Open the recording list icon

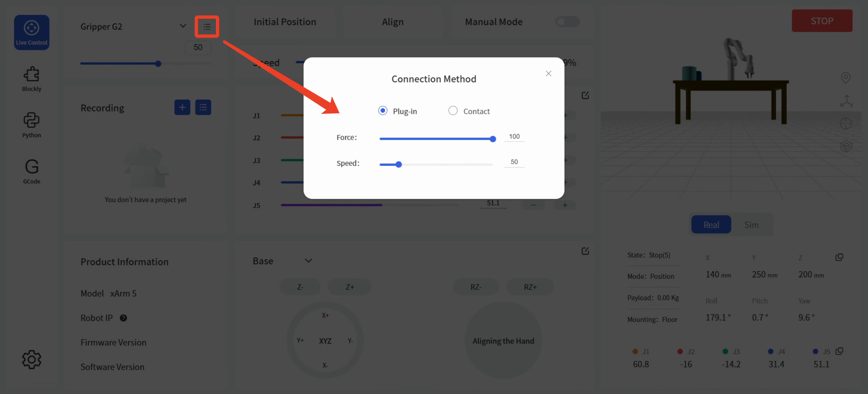point(203,107)
